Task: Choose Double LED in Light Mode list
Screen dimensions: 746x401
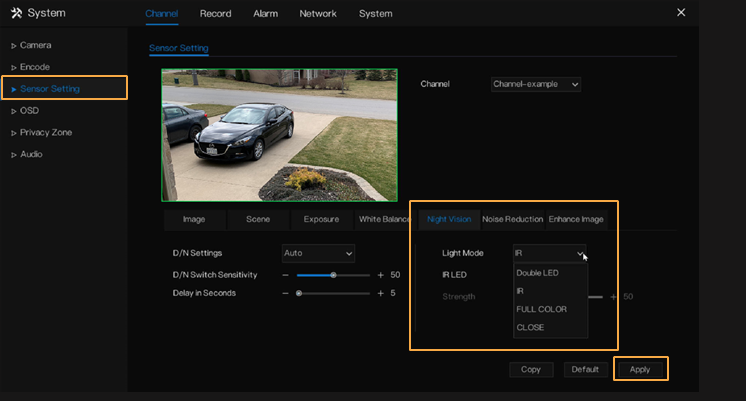Action: (537, 273)
